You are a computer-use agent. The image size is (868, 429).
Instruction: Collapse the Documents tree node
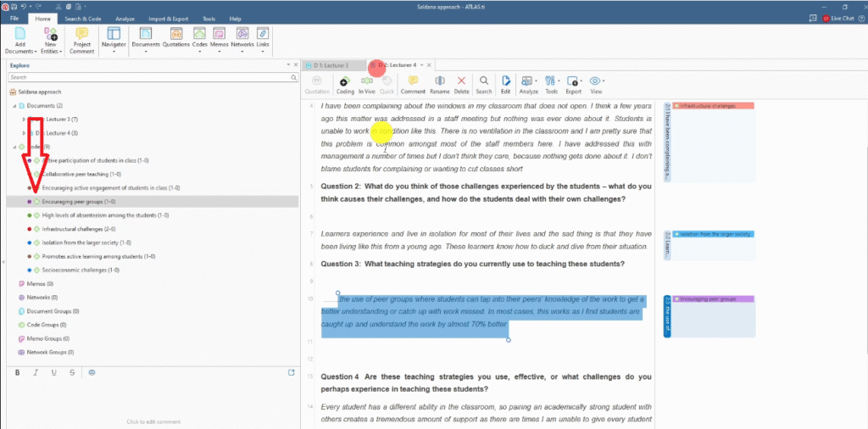coord(14,106)
